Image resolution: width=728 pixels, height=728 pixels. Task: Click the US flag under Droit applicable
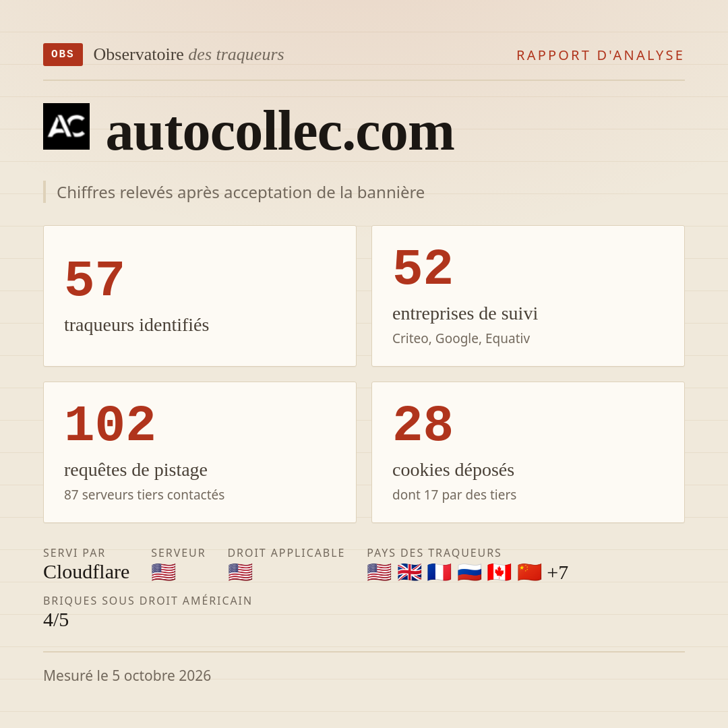(241, 572)
